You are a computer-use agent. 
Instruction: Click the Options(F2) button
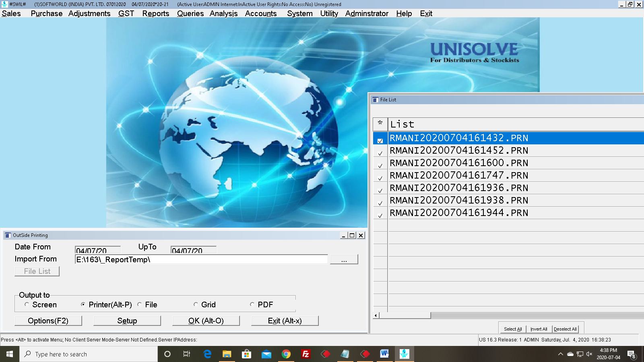tap(48, 321)
